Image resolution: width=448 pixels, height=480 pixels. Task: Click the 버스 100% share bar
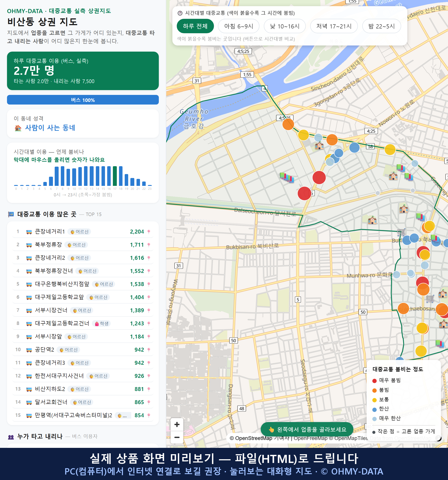[83, 100]
